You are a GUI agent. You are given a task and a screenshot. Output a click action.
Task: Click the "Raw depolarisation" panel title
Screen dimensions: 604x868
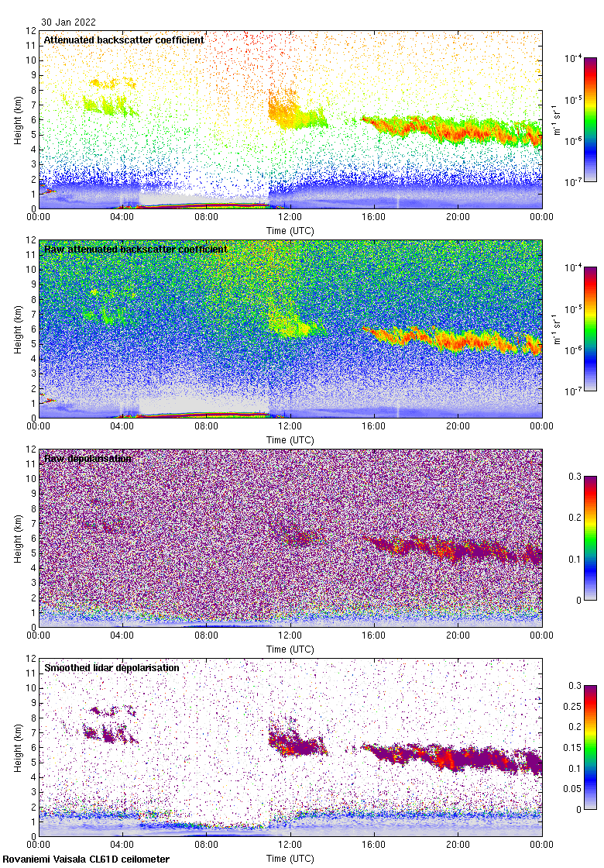pyautogui.click(x=88, y=458)
